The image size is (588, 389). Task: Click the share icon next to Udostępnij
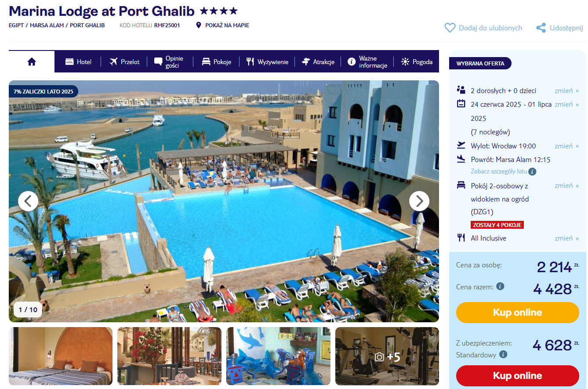point(541,28)
